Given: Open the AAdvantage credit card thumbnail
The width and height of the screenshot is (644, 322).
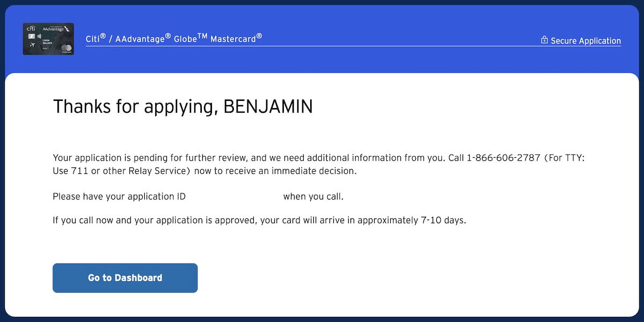Looking at the screenshot, I should (x=48, y=39).
